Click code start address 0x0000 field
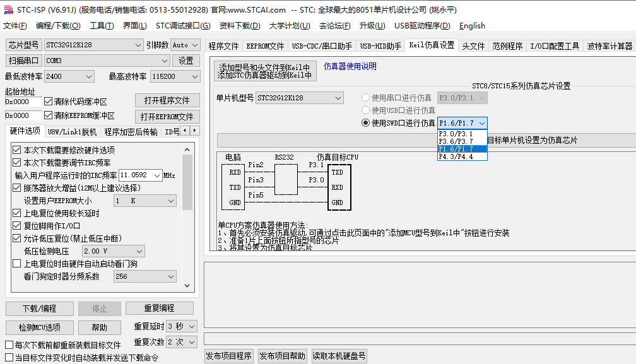 point(23,102)
